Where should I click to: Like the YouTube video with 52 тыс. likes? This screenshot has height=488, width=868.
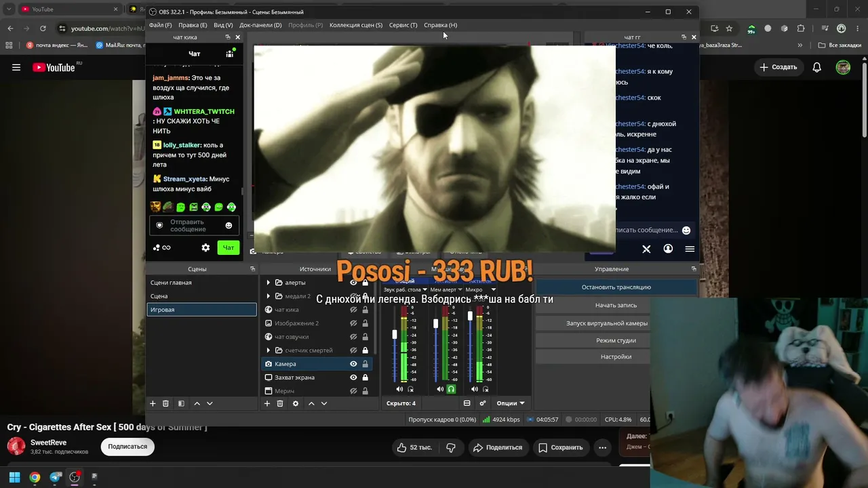coord(414,447)
